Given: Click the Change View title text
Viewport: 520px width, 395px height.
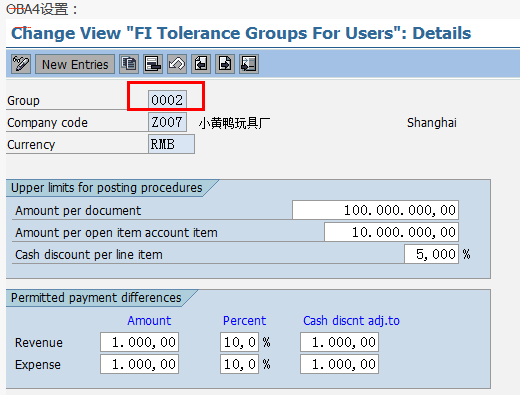Looking at the screenshot, I should [x=241, y=33].
